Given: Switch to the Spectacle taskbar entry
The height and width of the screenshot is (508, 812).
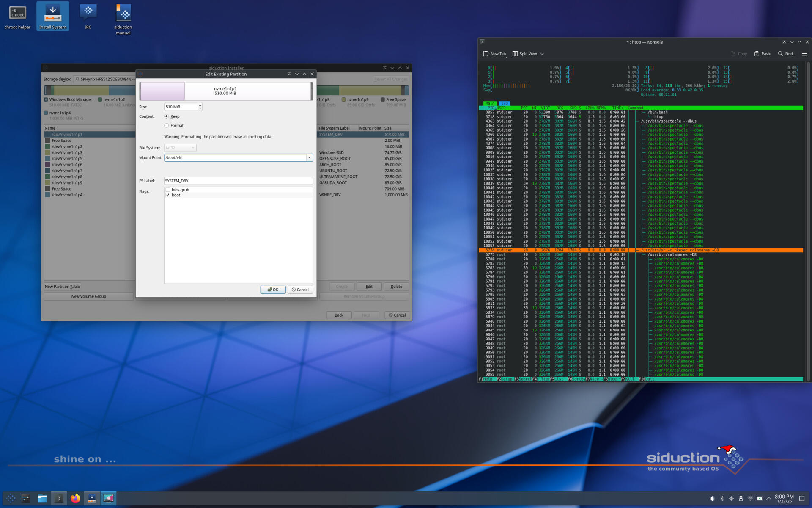Looking at the screenshot, I should 108,498.
